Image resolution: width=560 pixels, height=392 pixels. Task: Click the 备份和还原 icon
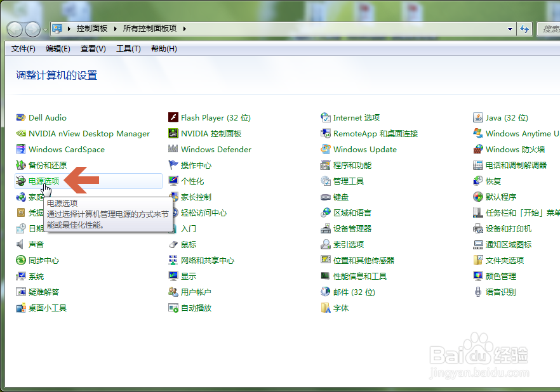click(x=21, y=165)
